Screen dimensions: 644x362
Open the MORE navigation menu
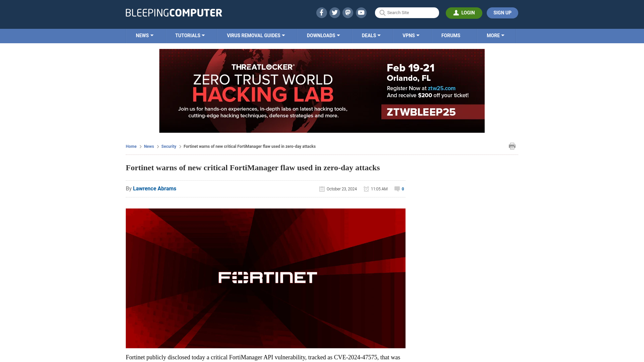(495, 35)
